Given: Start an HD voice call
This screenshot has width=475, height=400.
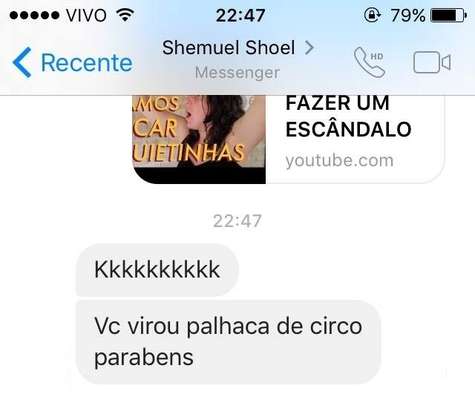Looking at the screenshot, I should point(369,62).
